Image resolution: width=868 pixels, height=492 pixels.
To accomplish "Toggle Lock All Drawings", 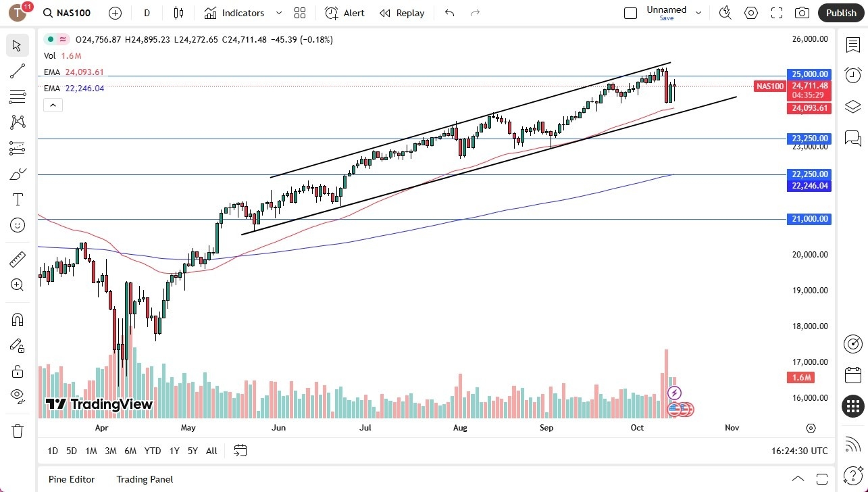I will pyautogui.click(x=17, y=371).
